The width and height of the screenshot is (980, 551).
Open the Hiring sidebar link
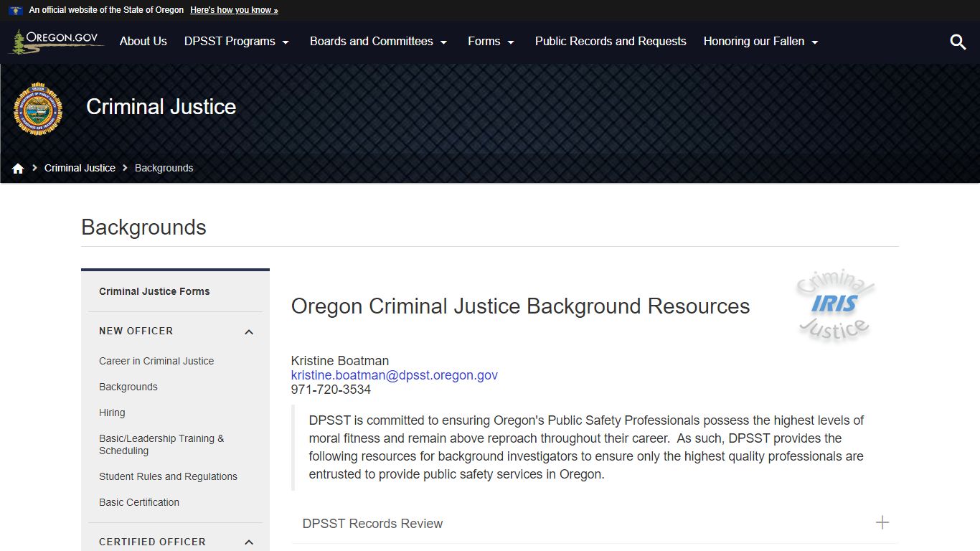coord(112,413)
